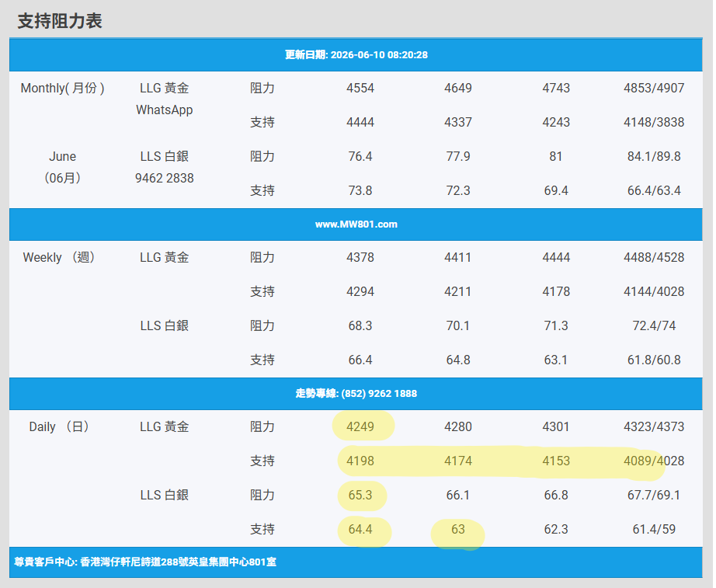This screenshot has height=588, width=716.
Task: Select monthly gold resistance 4554
Action: (x=360, y=88)
